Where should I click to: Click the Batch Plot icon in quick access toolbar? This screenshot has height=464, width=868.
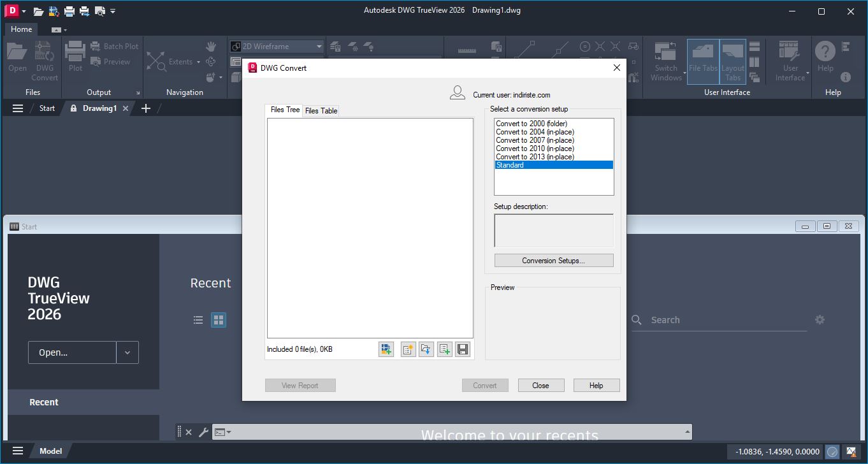pos(84,11)
